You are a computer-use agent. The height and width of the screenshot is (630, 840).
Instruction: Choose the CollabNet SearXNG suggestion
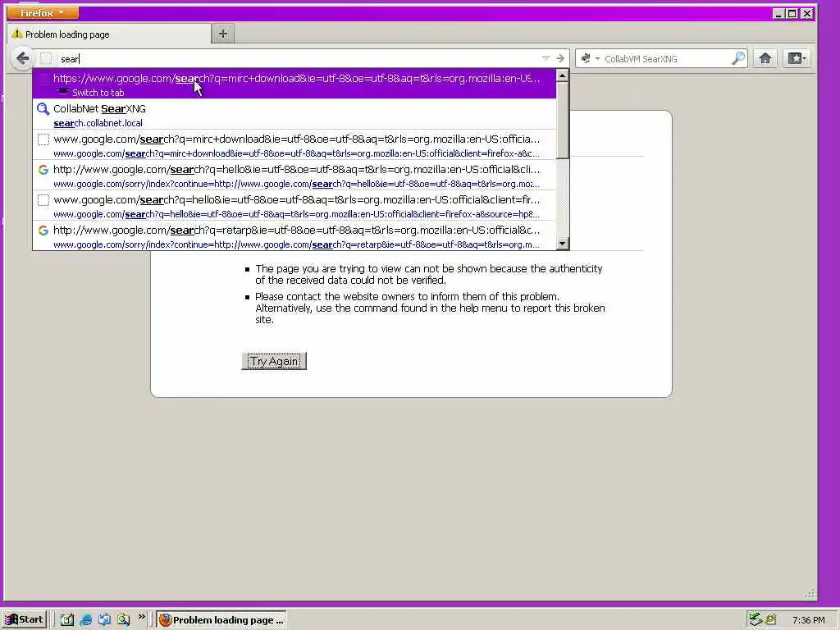(294, 114)
